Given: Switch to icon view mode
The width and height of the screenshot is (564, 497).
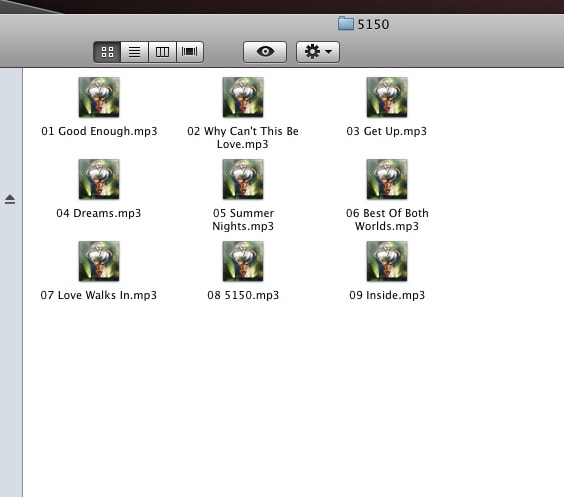Looking at the screenshot, I should pos(107,52).
